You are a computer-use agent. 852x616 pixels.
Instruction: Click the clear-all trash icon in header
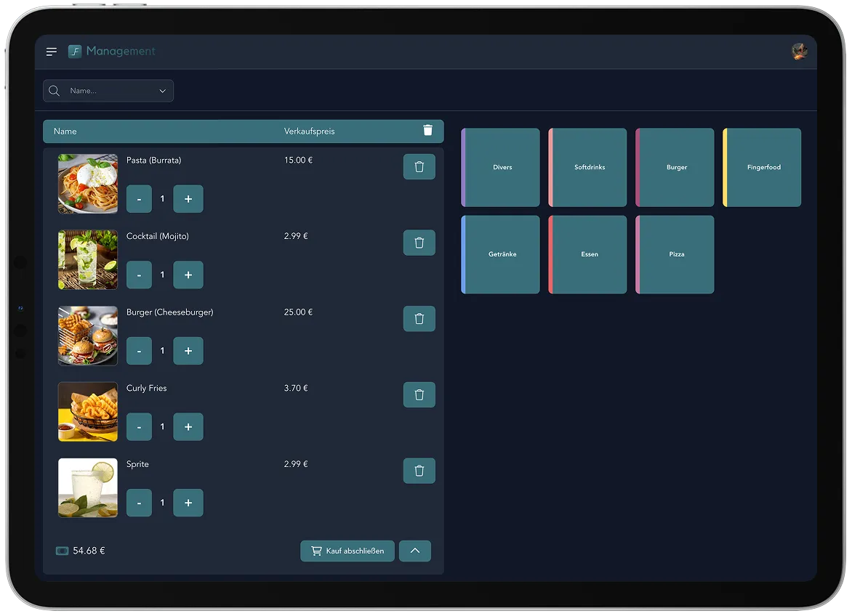(427, 131)
